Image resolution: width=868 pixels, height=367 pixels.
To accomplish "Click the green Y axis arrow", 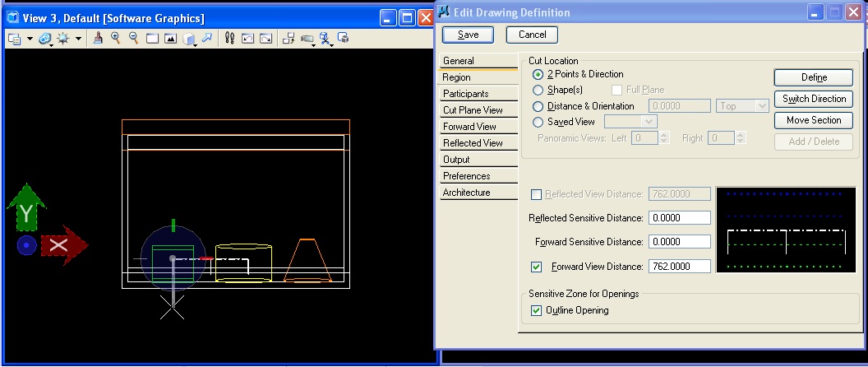I will 26,207.
